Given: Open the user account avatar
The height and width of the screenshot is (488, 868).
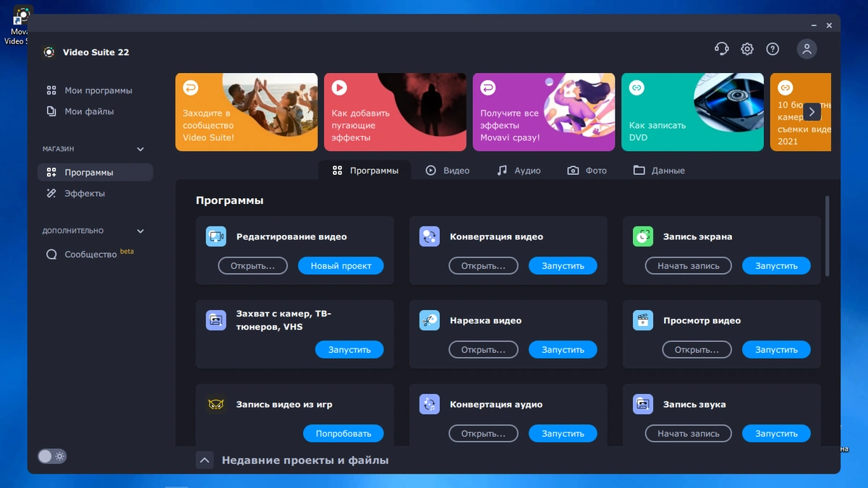Looking at the screenshot, I should pyautogui.click(x=807, y=49).
